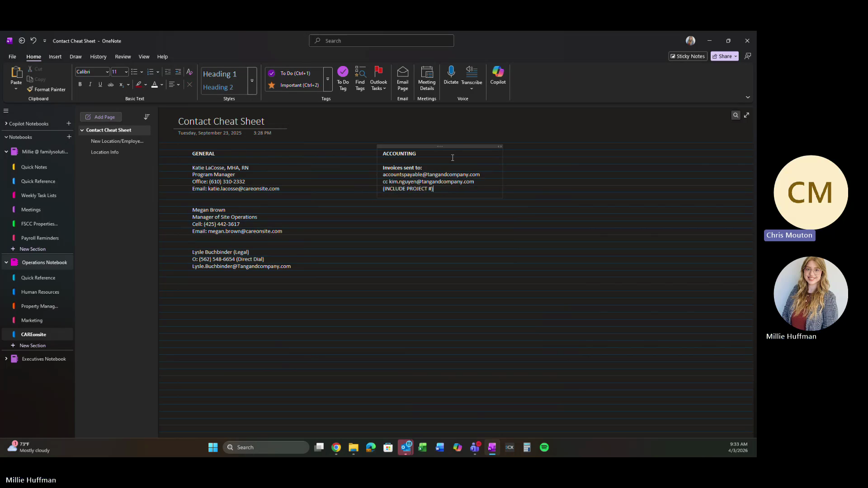Image resolution: width=868 pixels, height=488 pixels.
Task: Click the Back arrow in title bar
Action: (22, 41)
